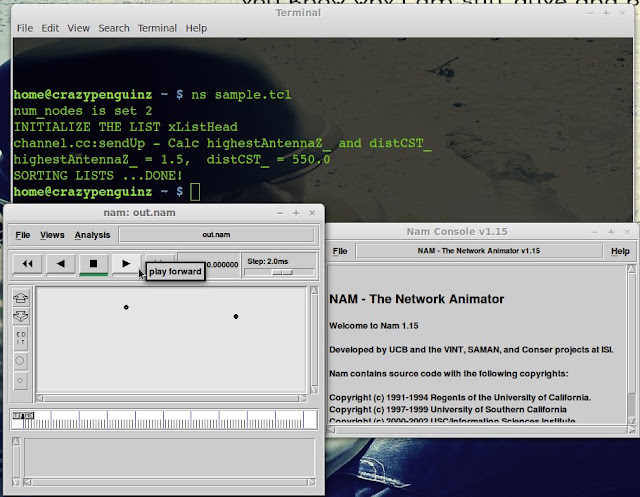Close the nam: out.nam window
640x497 pixels.
312,213
